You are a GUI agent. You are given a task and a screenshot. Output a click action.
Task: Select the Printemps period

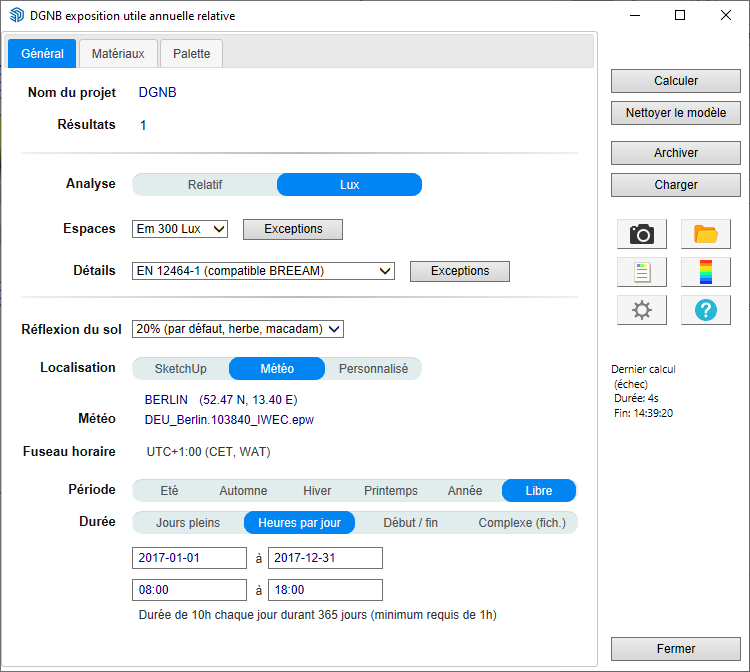[391, 491]
